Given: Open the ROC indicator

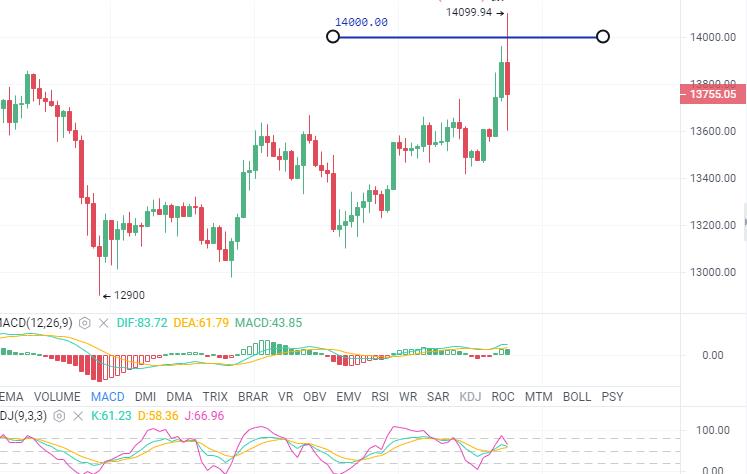Looking at the screenshot, I should (503, 397).
